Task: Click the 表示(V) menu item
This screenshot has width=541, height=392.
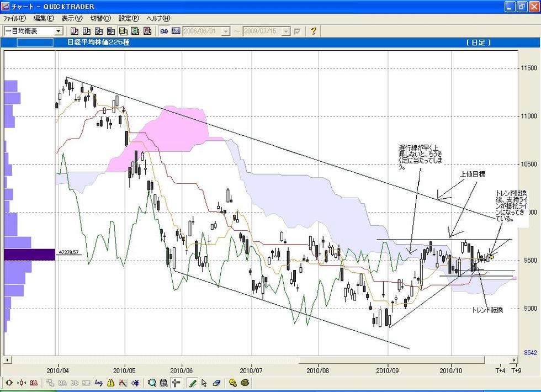Action: click(x=71, y=18)
